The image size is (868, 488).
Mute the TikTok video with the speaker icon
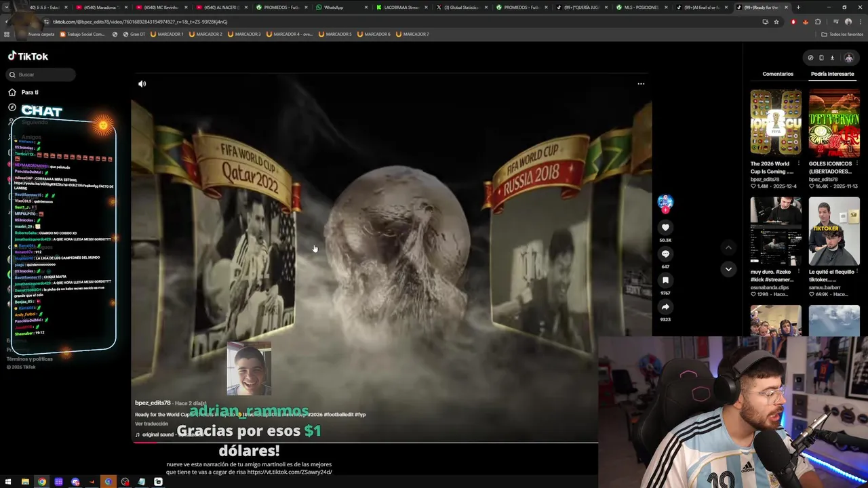[142, 84]
